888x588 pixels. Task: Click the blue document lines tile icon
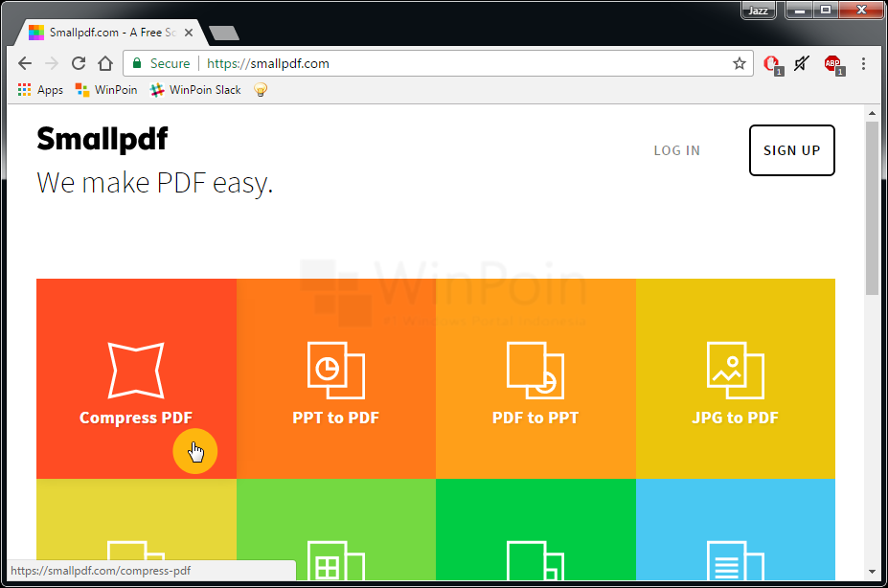pyautogui.click(x=735, y=560)
